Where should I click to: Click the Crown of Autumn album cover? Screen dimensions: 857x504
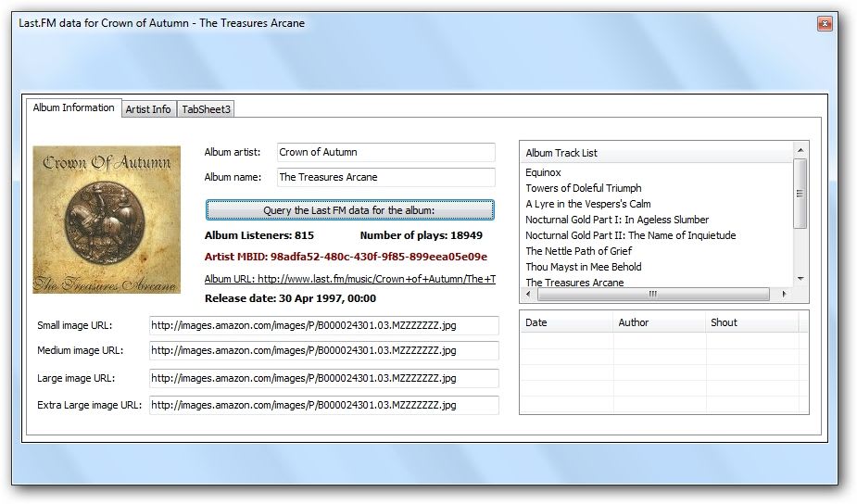[x=107, y=220]
